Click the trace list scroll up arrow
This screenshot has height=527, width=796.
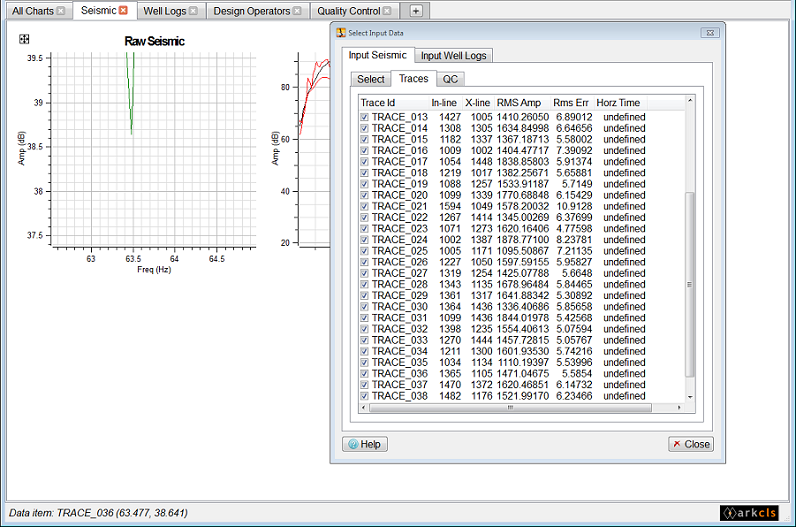(x=689, y=101)
